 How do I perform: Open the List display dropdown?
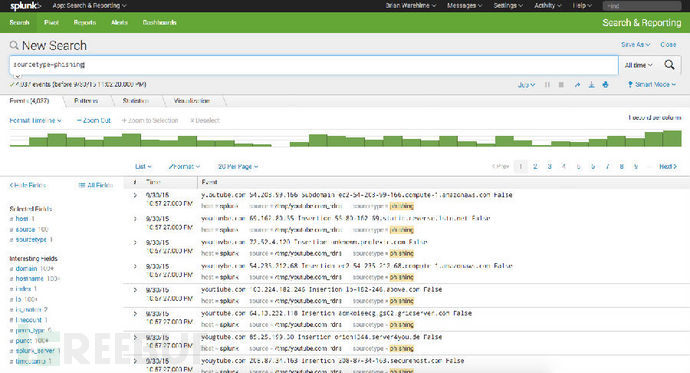pos(143,167)
